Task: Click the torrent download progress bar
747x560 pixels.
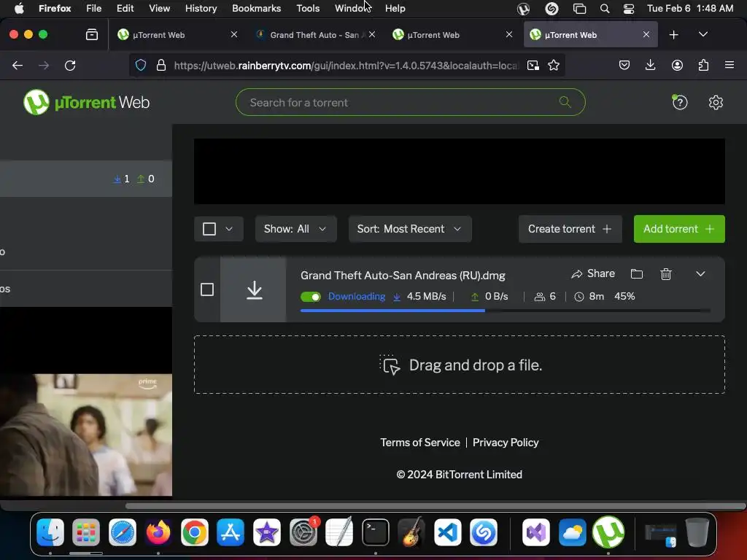Action: pyautogui.click(x=505, y=311)
